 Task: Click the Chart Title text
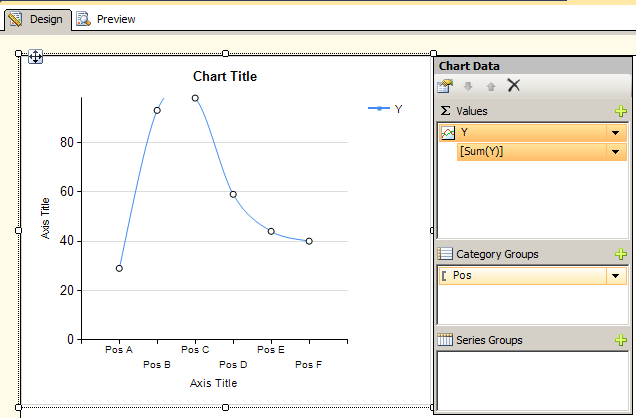pyautogui.click(x=225, y=76)
